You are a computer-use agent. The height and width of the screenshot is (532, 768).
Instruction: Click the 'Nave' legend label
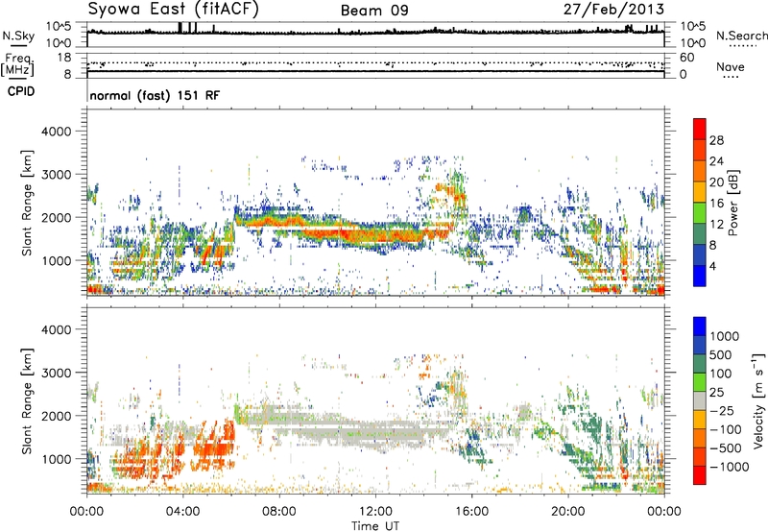[730, 66]
